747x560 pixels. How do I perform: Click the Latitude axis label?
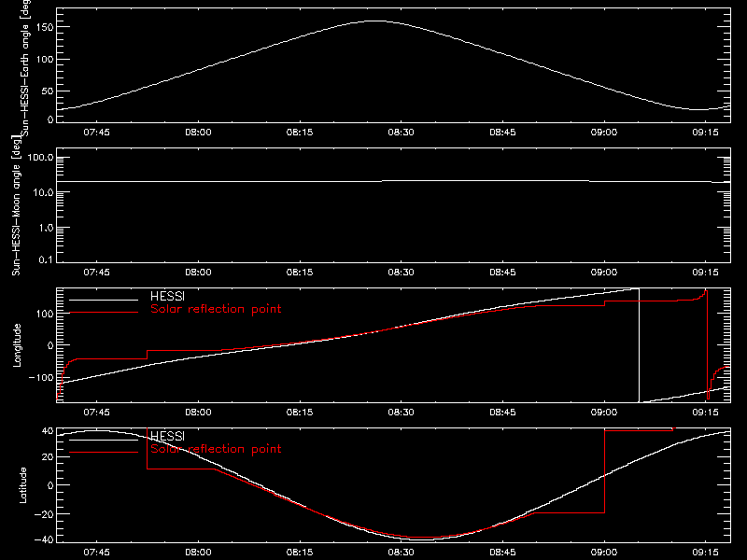(22, 485)
